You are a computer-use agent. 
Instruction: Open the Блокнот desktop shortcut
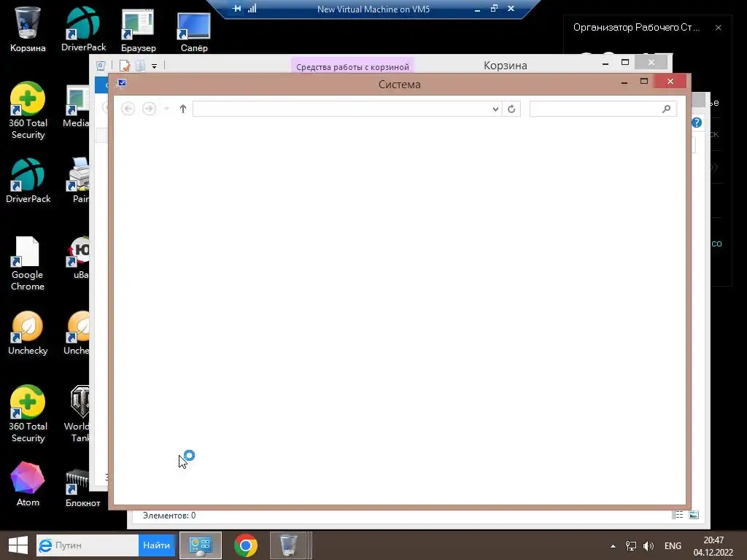click(x=83, y=488)
